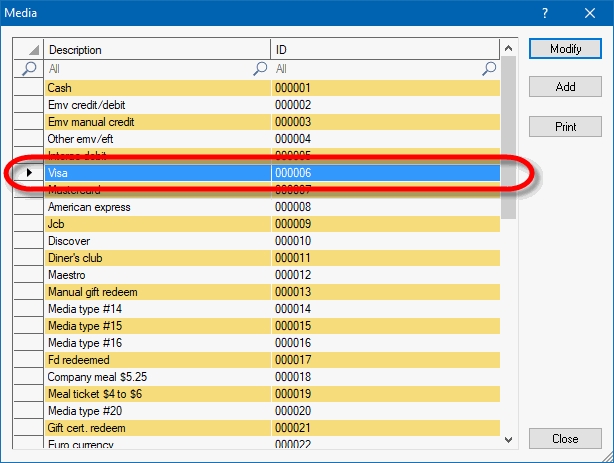Image resolution: width=614 pixels, height=463 pixels.
Task: Select the Cash media row
Action: pyautogui.click(x=157, y=88)
